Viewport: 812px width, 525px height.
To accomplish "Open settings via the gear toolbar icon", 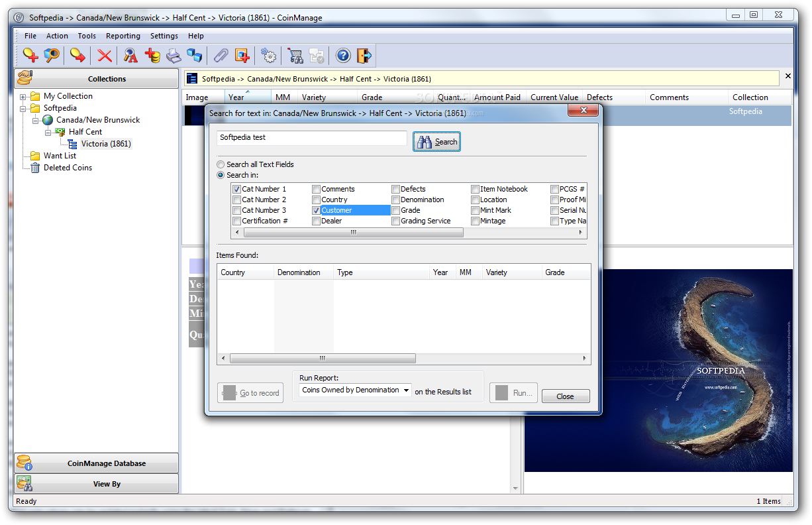I will pos(269,56).
